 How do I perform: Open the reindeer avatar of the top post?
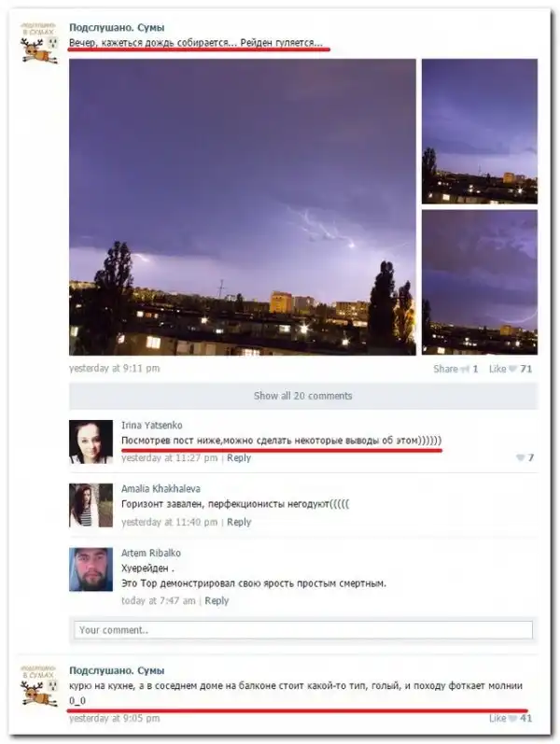click(x=39, y=44)
